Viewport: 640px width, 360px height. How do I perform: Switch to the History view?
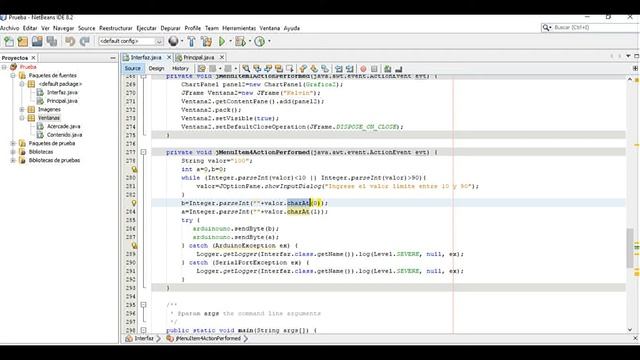tap(180, 69)
